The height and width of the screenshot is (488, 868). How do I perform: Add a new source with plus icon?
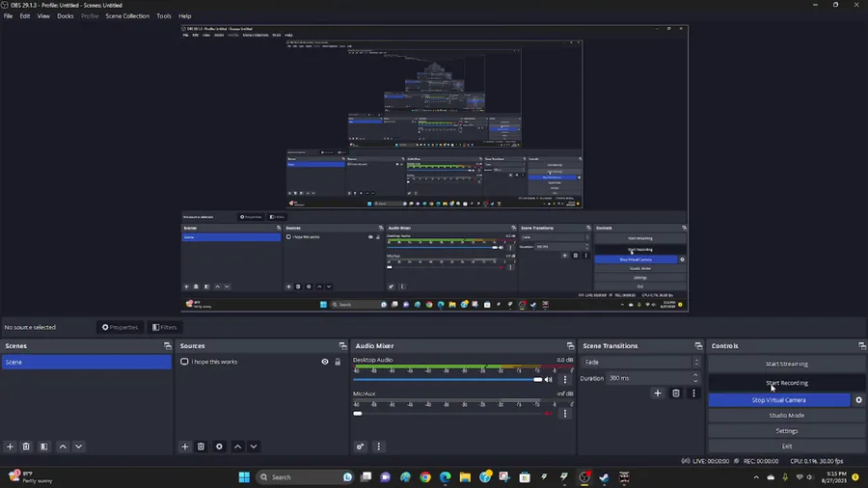[x=185, y=447]
